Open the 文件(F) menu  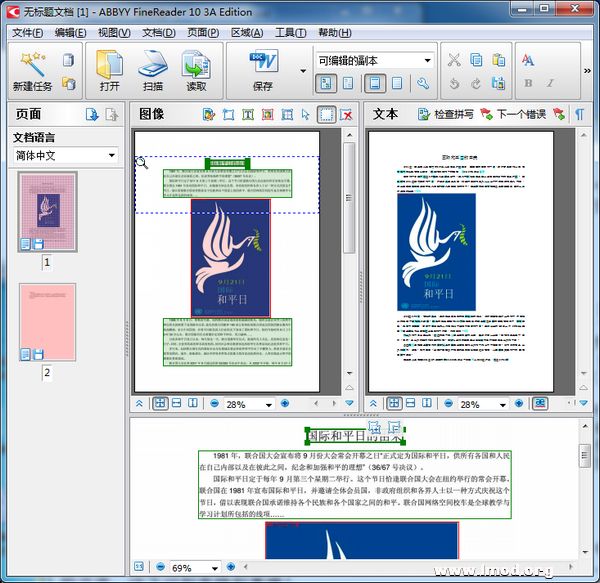[30, 32]
